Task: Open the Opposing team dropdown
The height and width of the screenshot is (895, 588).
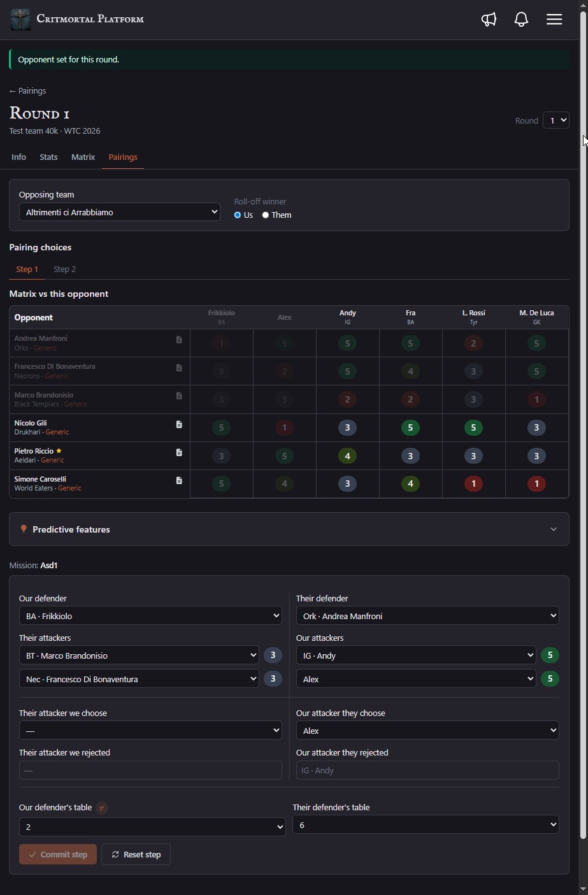Action: [120, 212]
